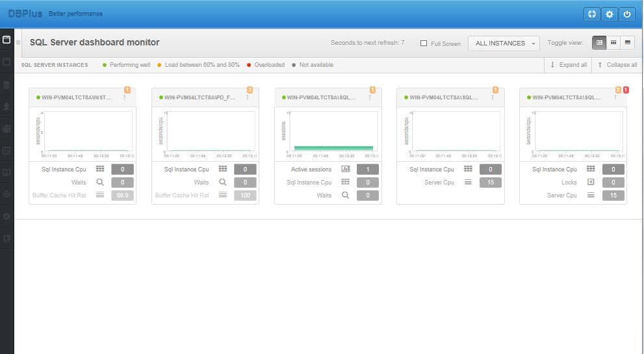The width and height of the screenshot is (644, 354).
Task: Click the Active sessions chart icon
Action: (346, 169)
